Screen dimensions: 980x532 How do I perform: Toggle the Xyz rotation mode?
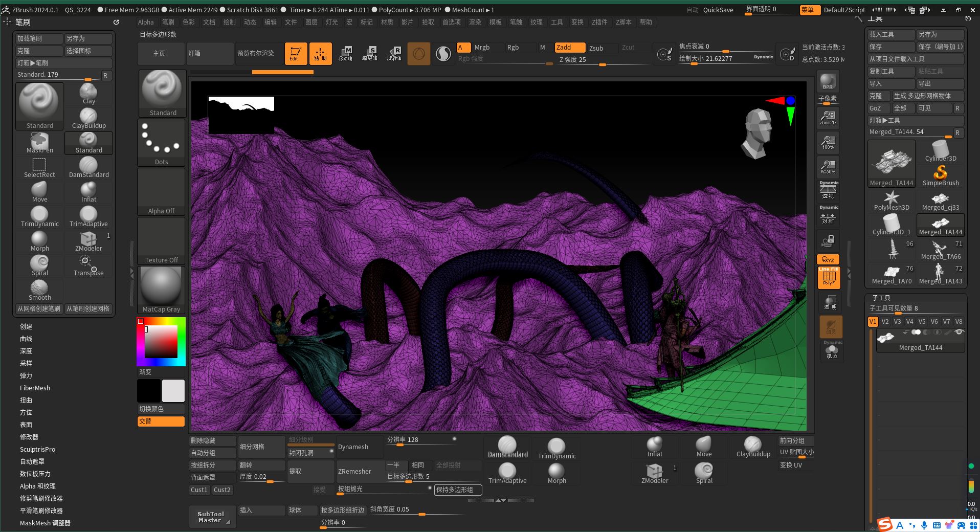pyautogui.click(x=828, y=259)
